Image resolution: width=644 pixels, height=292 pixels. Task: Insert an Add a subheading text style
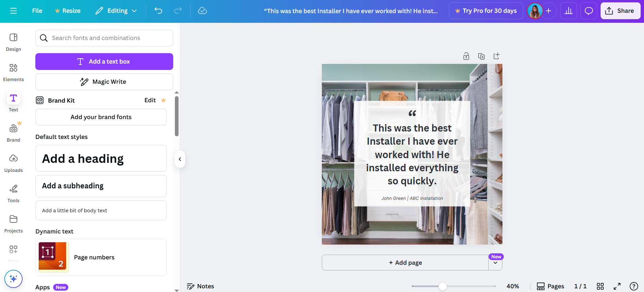101,186
